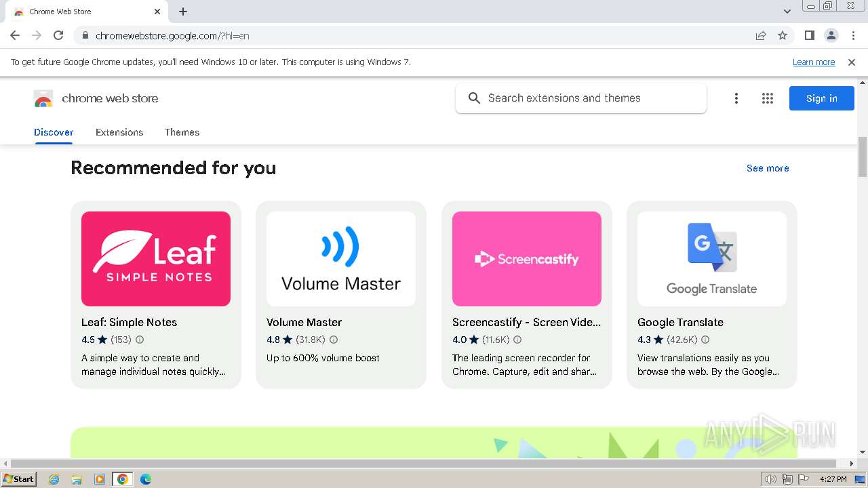Screen dimensions: 868x488
Task: Open the Screencastify thumbnail
Action: [527, 259]
